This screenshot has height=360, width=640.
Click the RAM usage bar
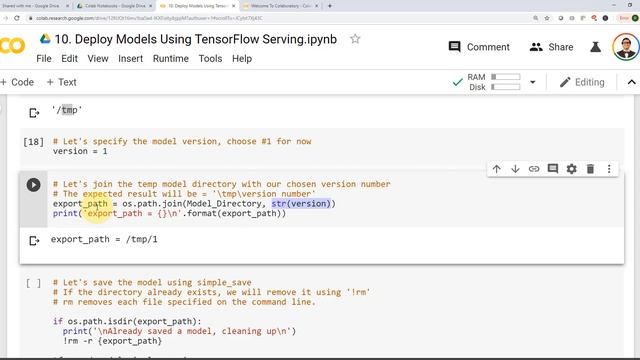506,77
